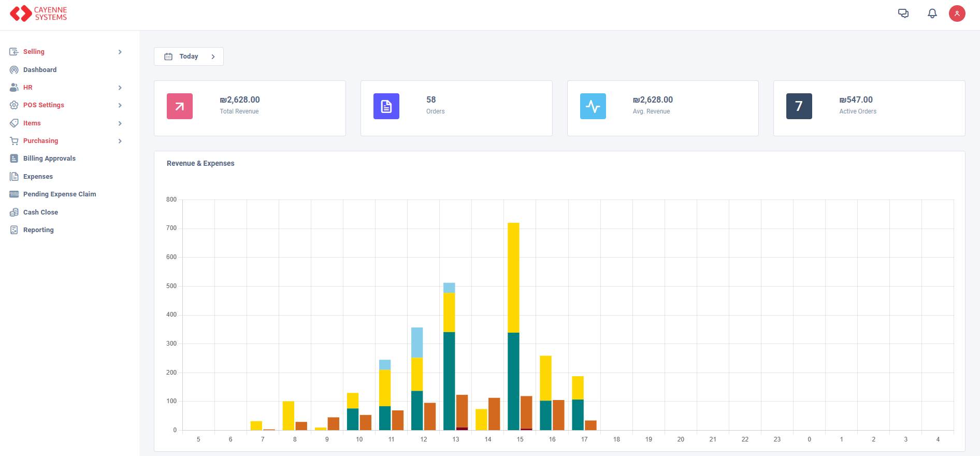Open Pending Expense Claim page
980x456 pixels.
click(60, 194)
